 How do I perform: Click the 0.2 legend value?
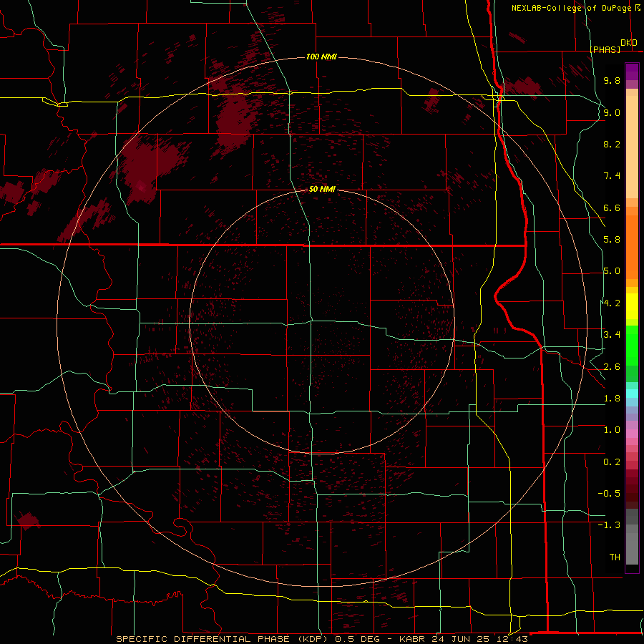pos(612,462)
